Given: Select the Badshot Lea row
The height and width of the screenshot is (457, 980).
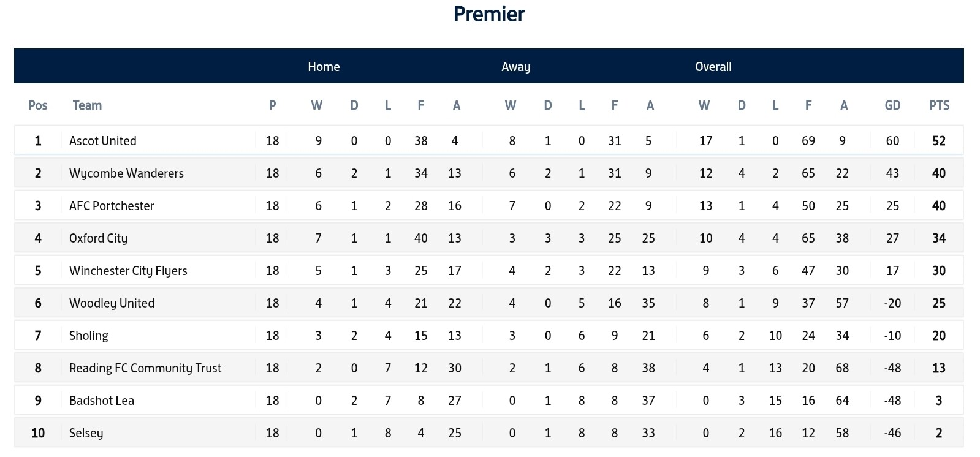Looking at the screenshot, I should pos(488,401).
